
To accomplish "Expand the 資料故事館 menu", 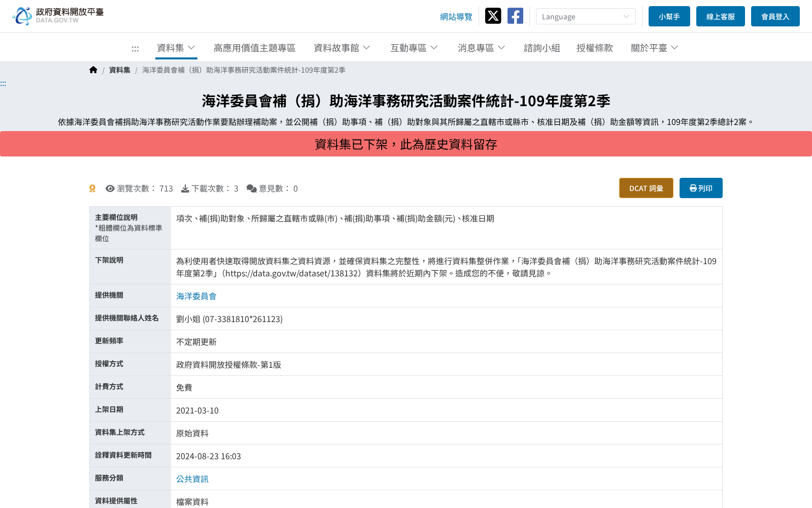I will 342,48.
